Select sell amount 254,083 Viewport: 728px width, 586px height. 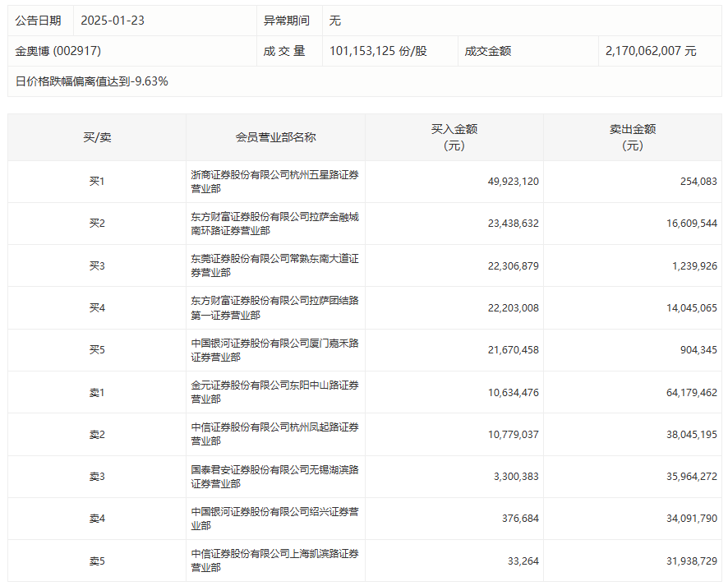[698, 181]
